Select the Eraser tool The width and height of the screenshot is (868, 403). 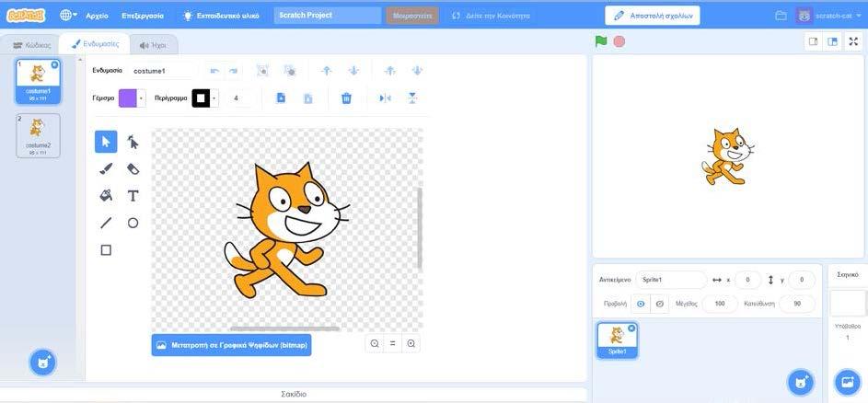(133, 169)
